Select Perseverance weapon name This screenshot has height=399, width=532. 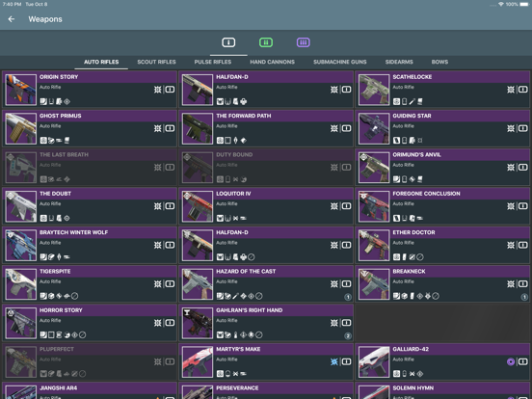click(x=237, y=387)
